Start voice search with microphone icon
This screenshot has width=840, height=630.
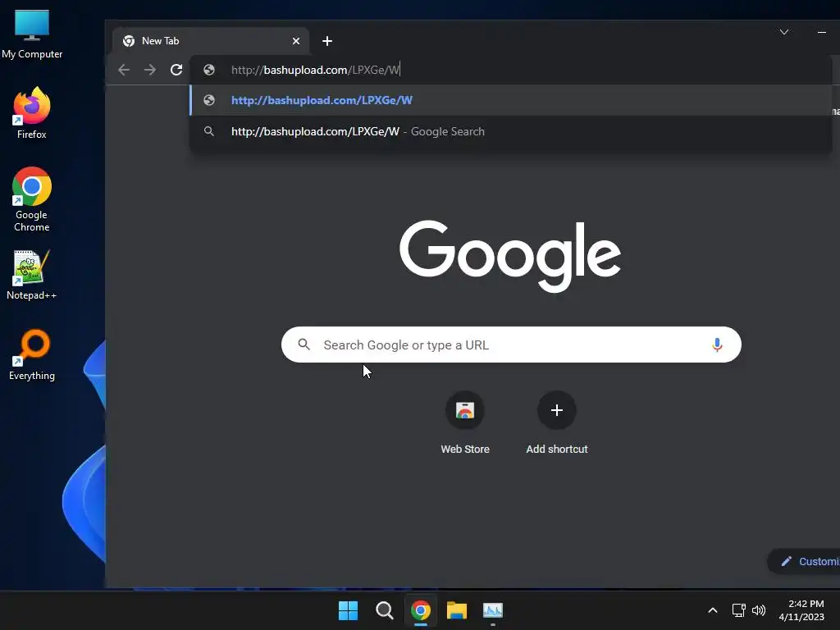(717, 345)
